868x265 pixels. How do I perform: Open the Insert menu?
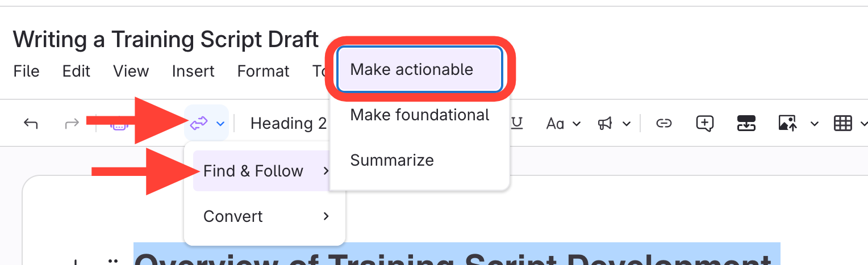[193, 71]
